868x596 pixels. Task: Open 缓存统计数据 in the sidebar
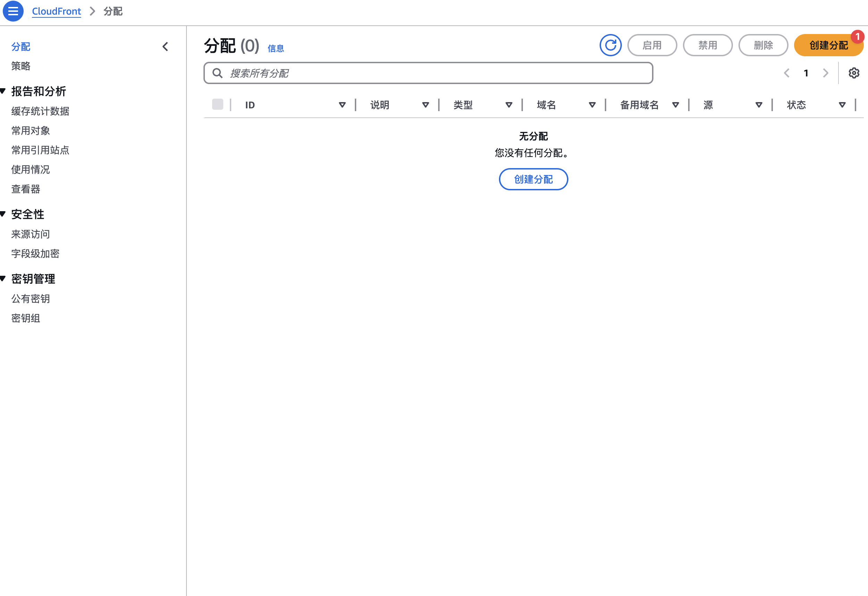[x=40, y=111]
